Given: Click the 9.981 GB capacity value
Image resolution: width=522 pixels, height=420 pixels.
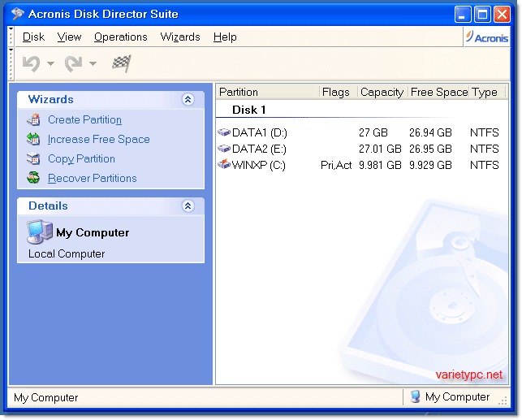Looking at the screenshot, I should [x=380, y=165].
